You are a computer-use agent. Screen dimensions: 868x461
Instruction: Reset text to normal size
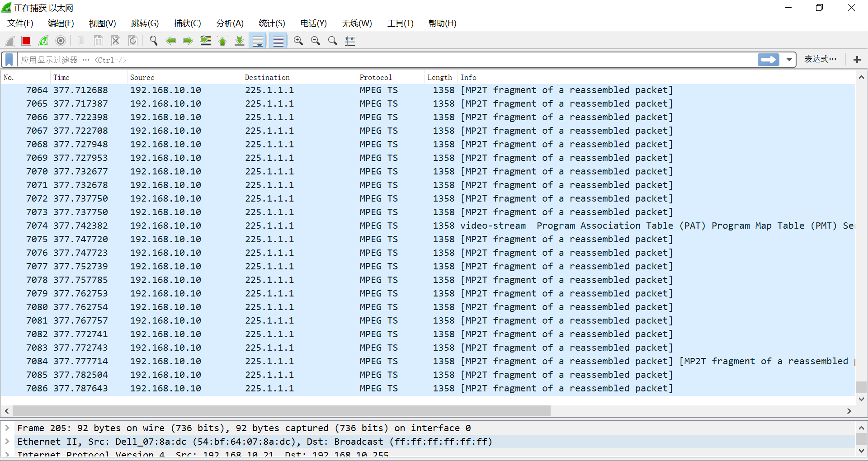tap(333, 41)
